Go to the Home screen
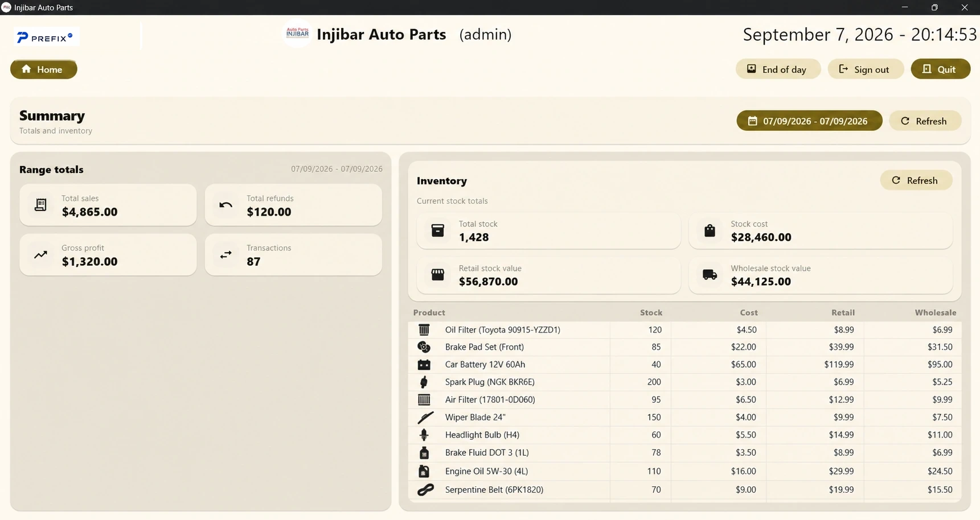980x520 pixels. point(44,69)
